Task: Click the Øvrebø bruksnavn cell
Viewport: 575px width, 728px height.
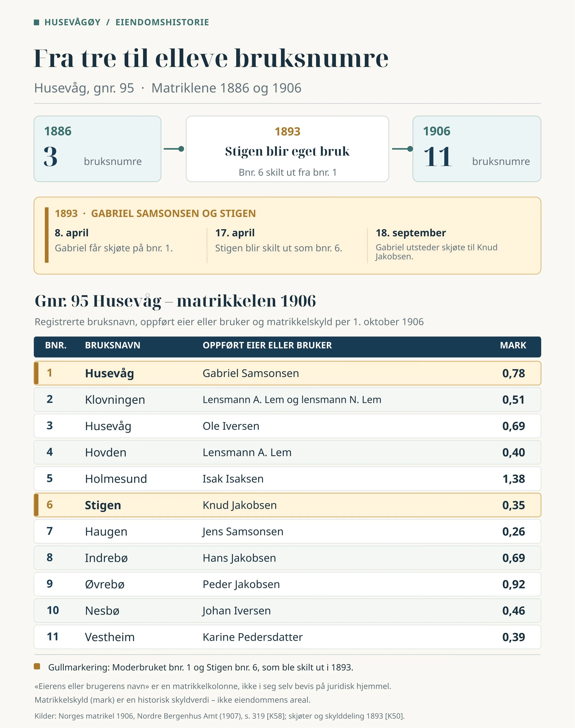Action: (x=105, y=584)
